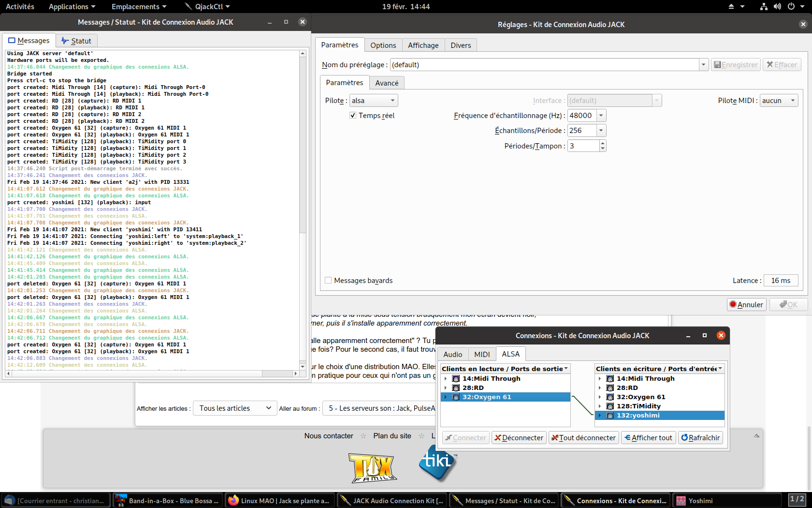Open the Tous les articles dropdown
Screen dimensions: 812x508
click(x=235, y=408)
